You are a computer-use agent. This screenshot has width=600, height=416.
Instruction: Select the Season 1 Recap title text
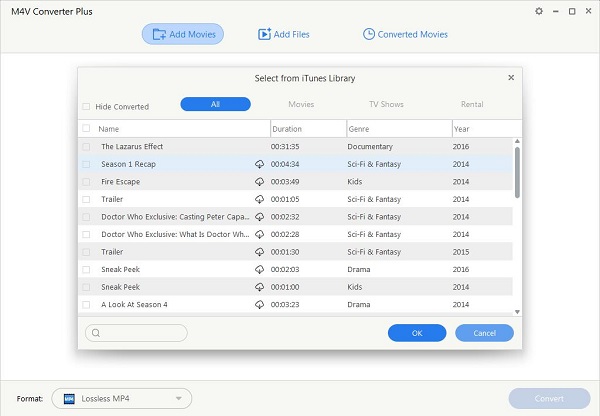(128, 164)
